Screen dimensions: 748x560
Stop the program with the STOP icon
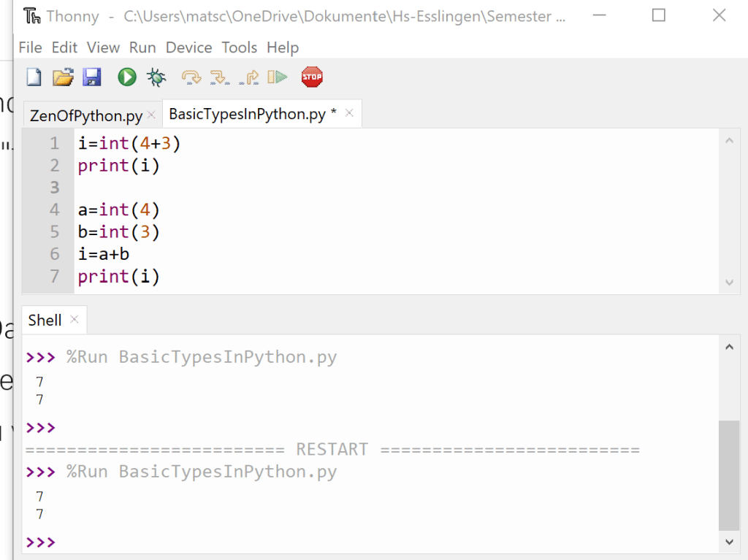312,77
